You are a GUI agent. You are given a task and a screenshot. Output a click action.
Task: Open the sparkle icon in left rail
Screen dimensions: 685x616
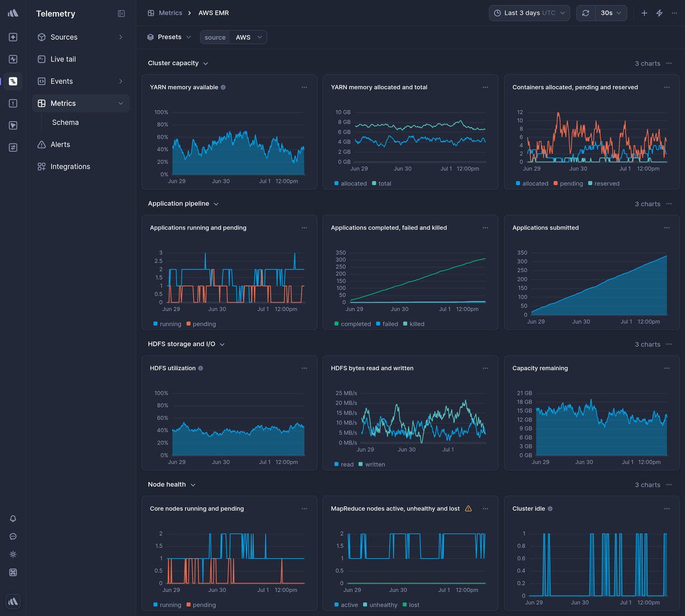coord(13,37)
